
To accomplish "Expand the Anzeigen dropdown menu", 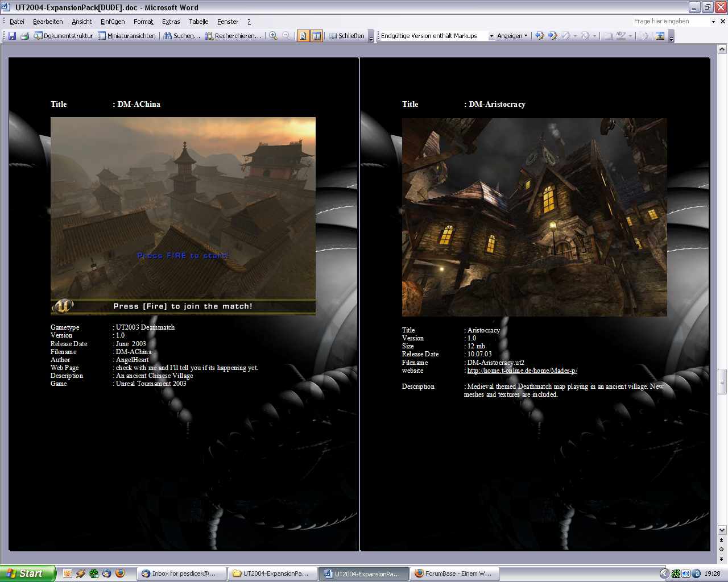I will coord(512,36).
